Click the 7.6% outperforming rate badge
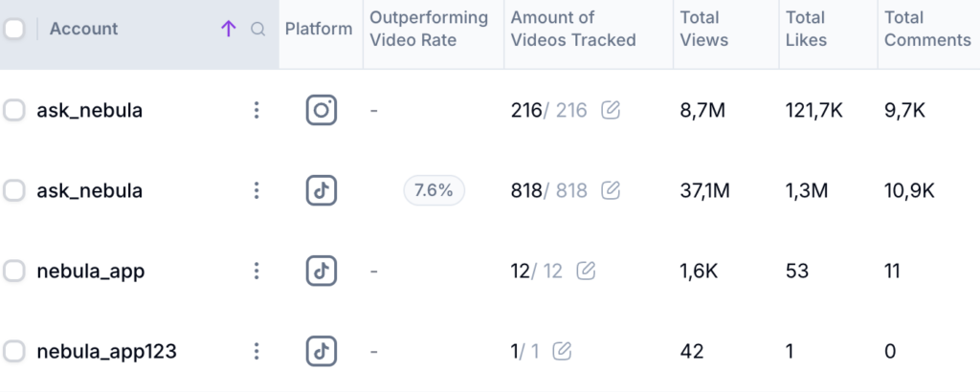Screen dimensions: 980x392 [x=434, y=191]
